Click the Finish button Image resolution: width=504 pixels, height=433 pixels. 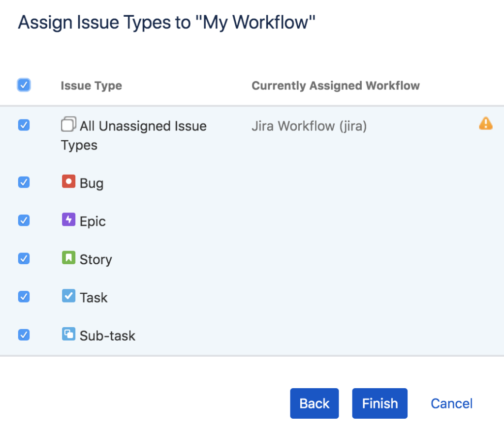[379, 403]
